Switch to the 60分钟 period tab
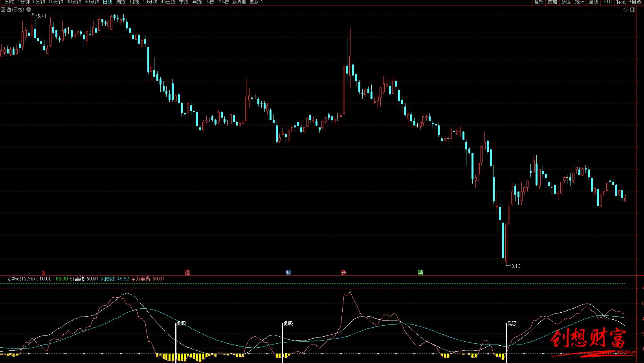This screenshot has width=644, height=363. tap(92, 2)
